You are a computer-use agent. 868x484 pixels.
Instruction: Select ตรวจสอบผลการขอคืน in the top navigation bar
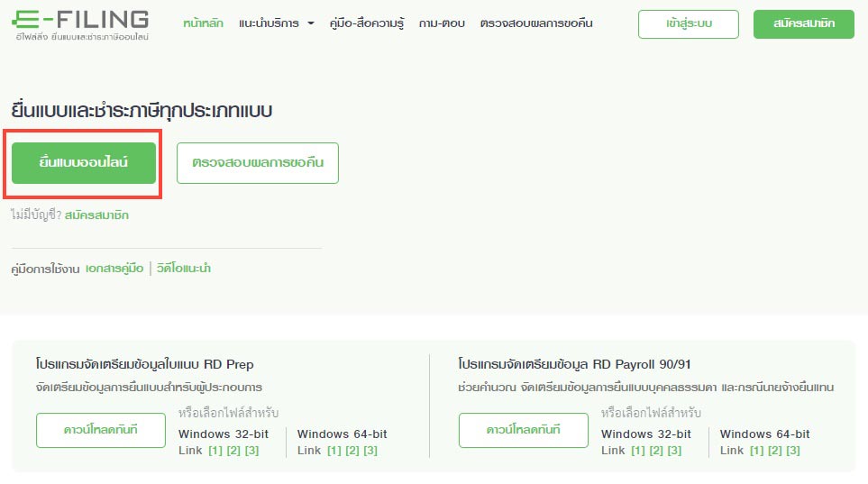click(x=536, y=23)
